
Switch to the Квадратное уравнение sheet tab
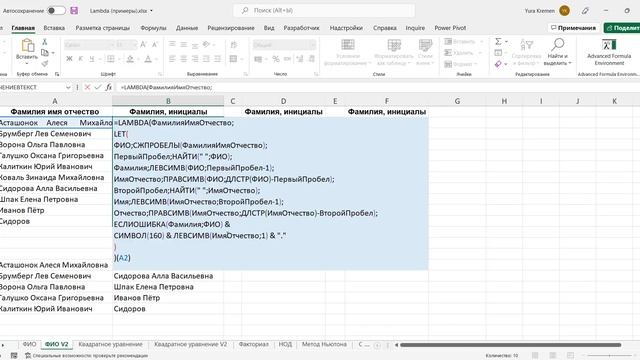click(x=110, y=344)
